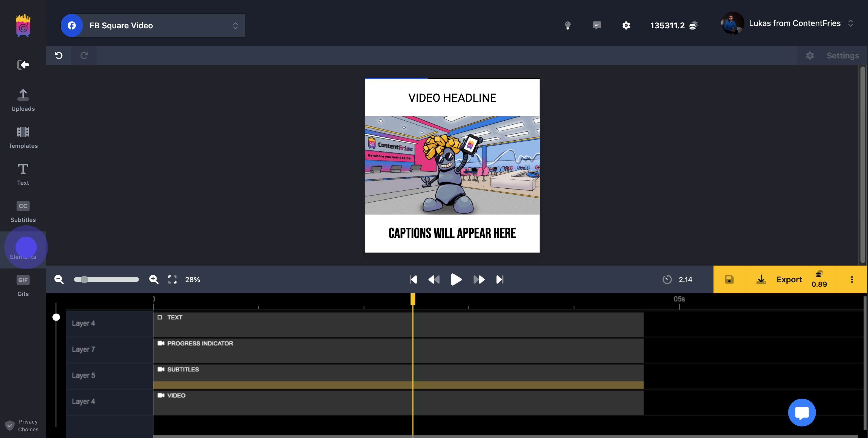The height and width of the screenshot is (438, 868).
Task: Click the undo arrow icon
Action: pyautogui.click(x=59, y=56)
